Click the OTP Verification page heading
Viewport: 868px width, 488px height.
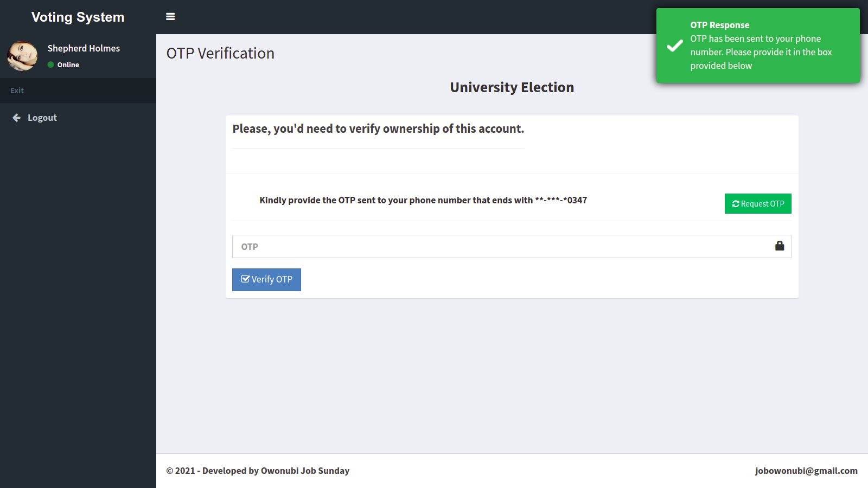[220, 53]
